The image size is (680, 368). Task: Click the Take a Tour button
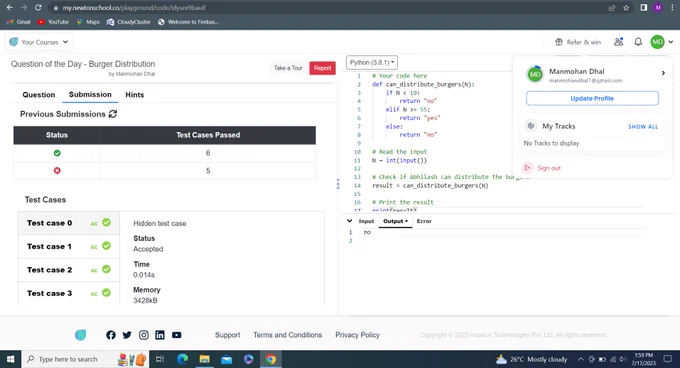(x=288, y=68)
